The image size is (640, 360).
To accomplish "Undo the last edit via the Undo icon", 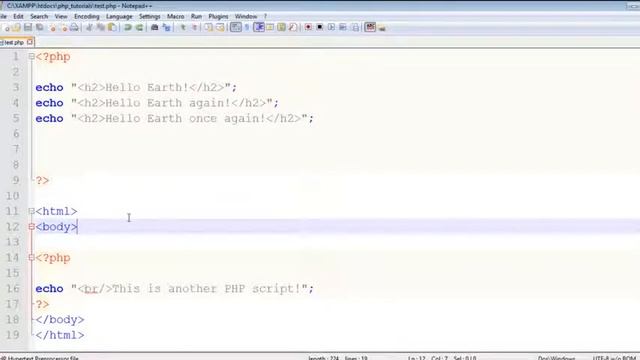I will [x=128, y=28].
